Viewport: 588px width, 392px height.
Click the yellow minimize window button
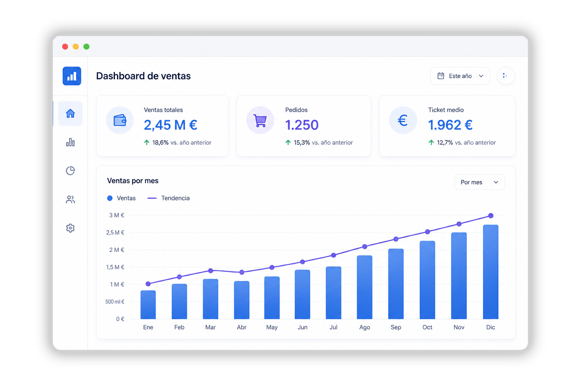(x=76, y=47)
